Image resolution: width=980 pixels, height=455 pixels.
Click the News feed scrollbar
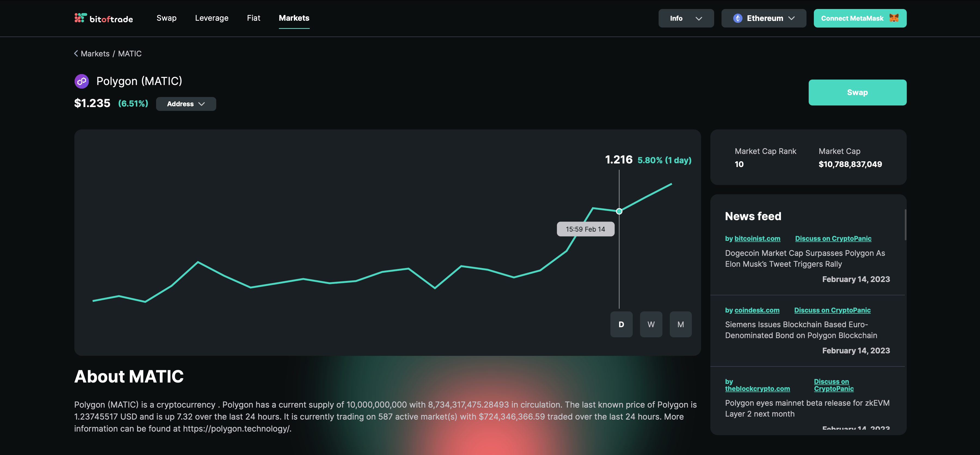[x=905, y=225]
